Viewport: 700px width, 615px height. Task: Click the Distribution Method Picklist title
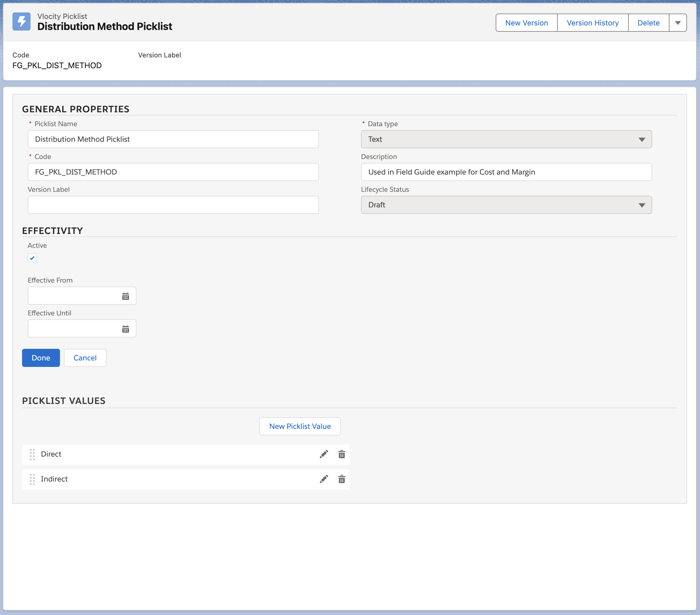point(104,26)
